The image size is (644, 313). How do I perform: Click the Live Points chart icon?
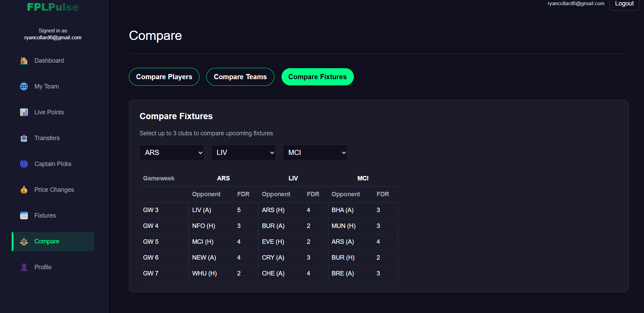pos(24,112)
